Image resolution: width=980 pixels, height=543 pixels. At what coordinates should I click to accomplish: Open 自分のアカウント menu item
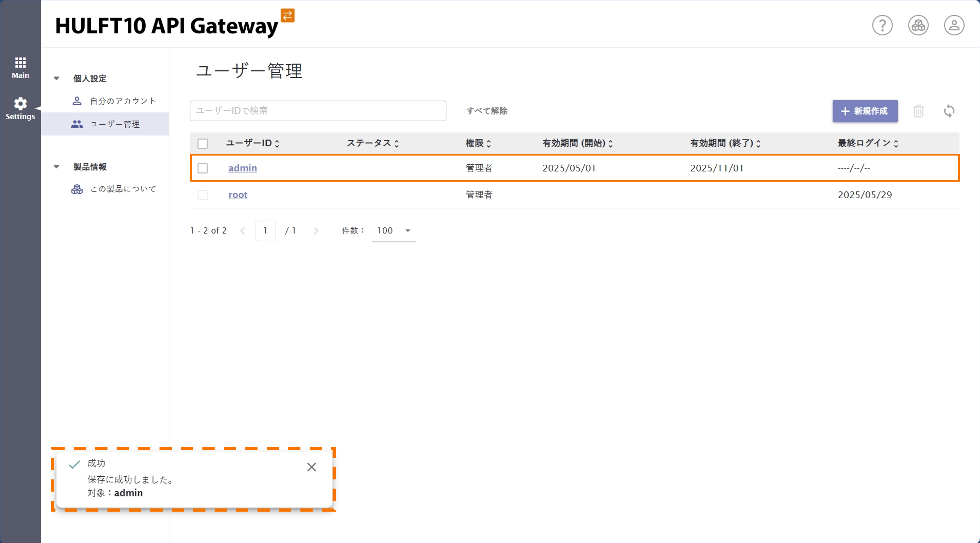point(122,101)
